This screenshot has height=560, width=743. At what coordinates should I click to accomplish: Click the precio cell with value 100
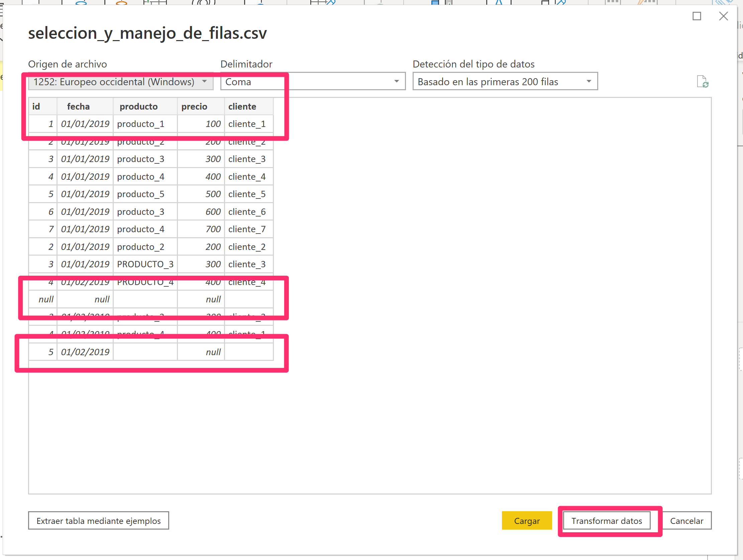point(201,124)
